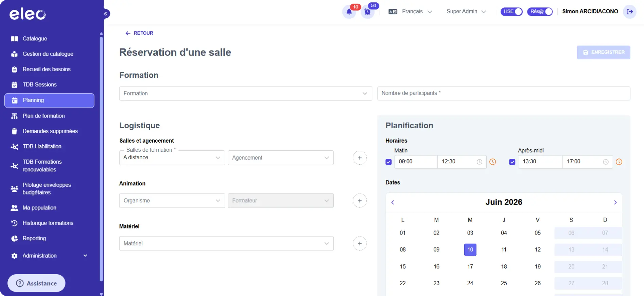This screenshot has height=296, width=644.
Task: Open notifications bell with 10 badge
Action: (x=349, y=12)
